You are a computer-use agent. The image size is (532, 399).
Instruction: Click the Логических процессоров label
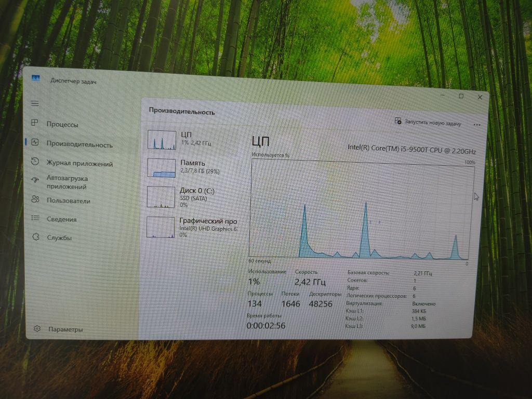(x=377, y=296)
